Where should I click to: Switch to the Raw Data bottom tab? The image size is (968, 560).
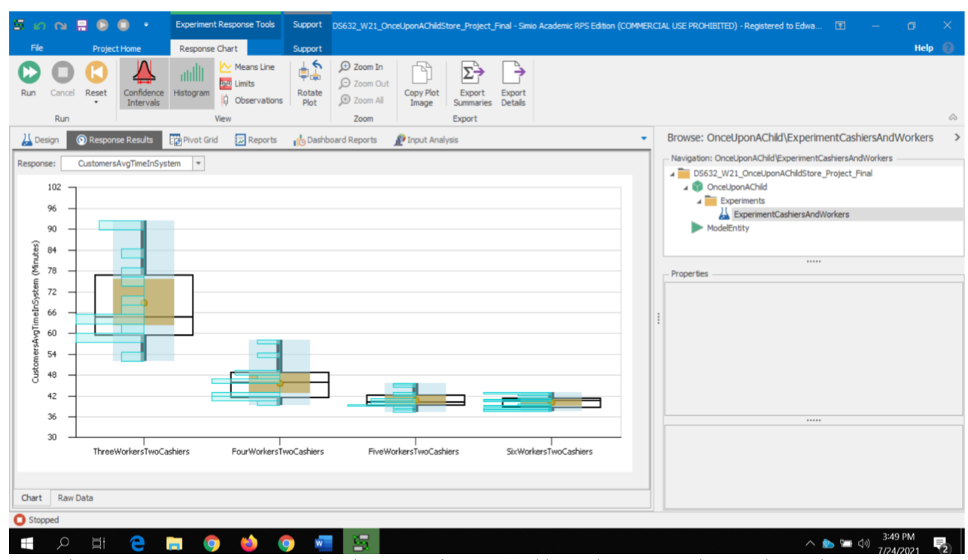tap(76, 498)
